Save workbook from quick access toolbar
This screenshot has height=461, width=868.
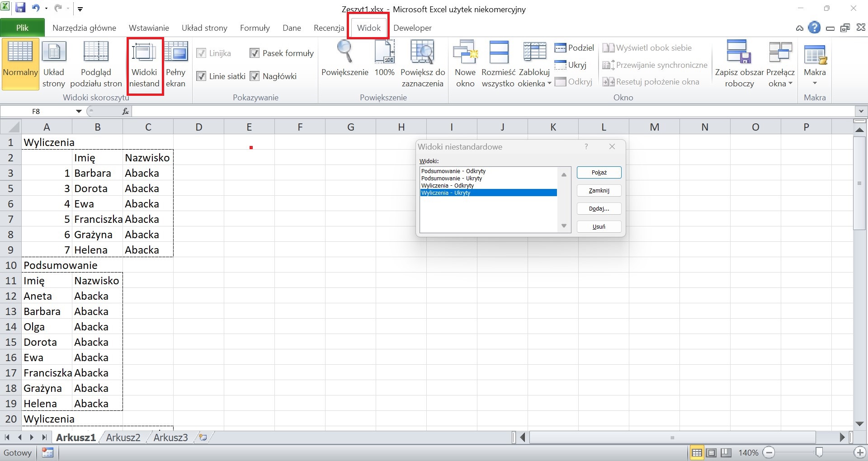20,8
